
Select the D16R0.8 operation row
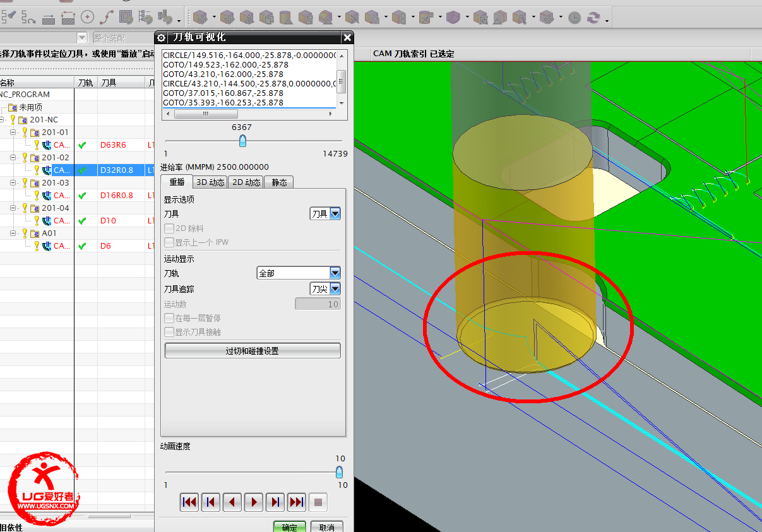pos(117,196)
